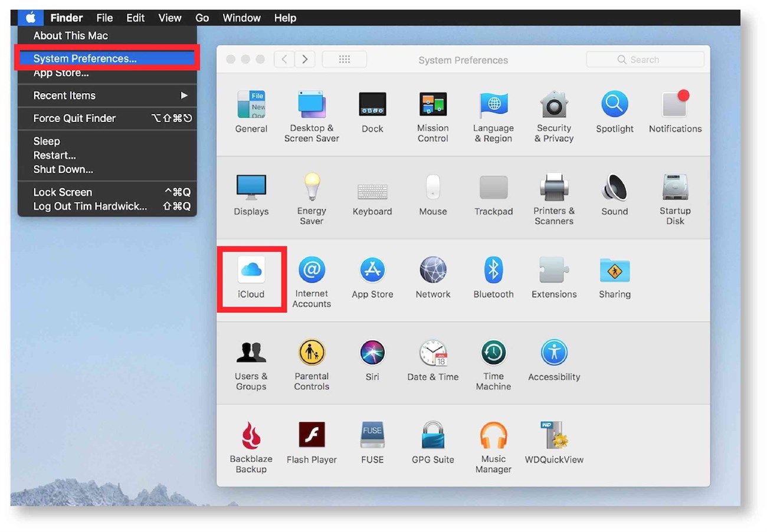Image resolution: width=767 pixels, height=532 pixels.
Task: Open Time Machine preferences
Action: point(493,364)
